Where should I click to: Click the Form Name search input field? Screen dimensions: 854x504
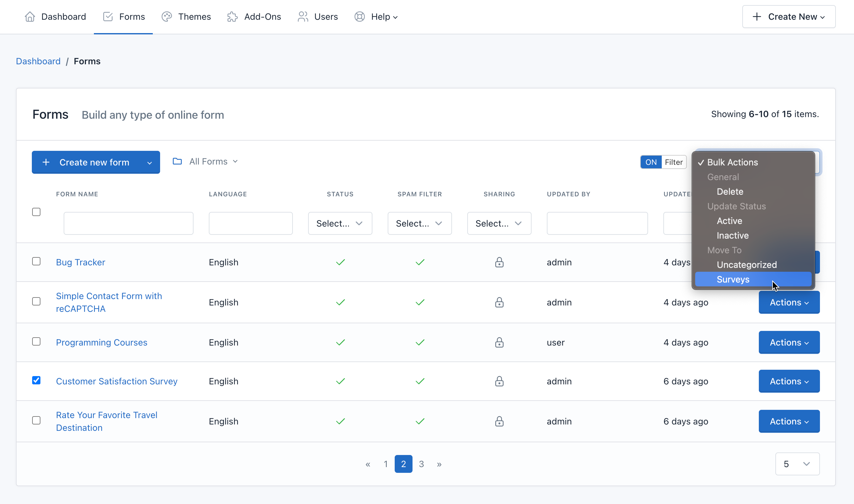pyautogui.click(x=129, y=223)
